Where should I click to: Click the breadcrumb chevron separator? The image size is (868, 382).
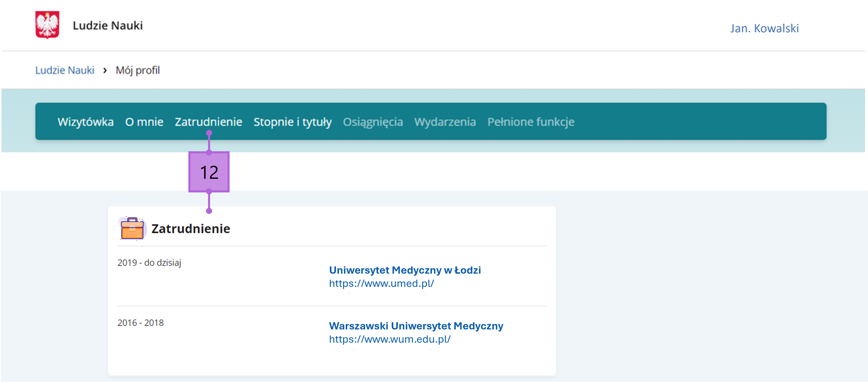tap(105, 70)
